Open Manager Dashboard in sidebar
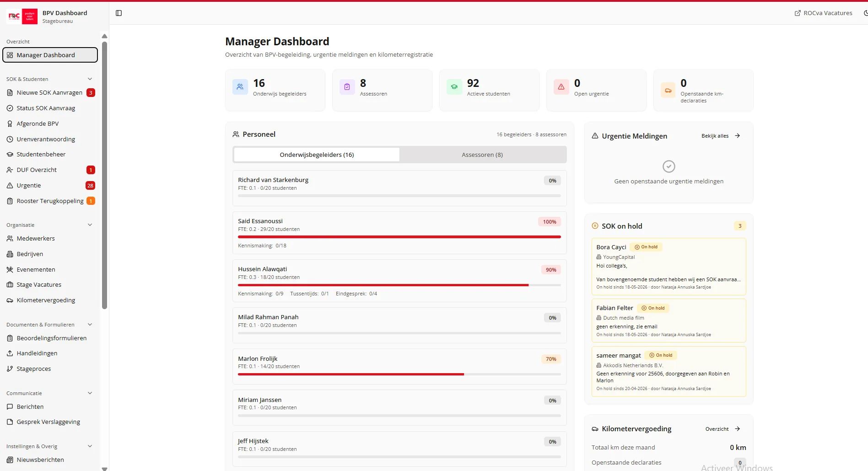Viewport: 868px width, 471px height. pyautogui.click(x=50, y=55)
